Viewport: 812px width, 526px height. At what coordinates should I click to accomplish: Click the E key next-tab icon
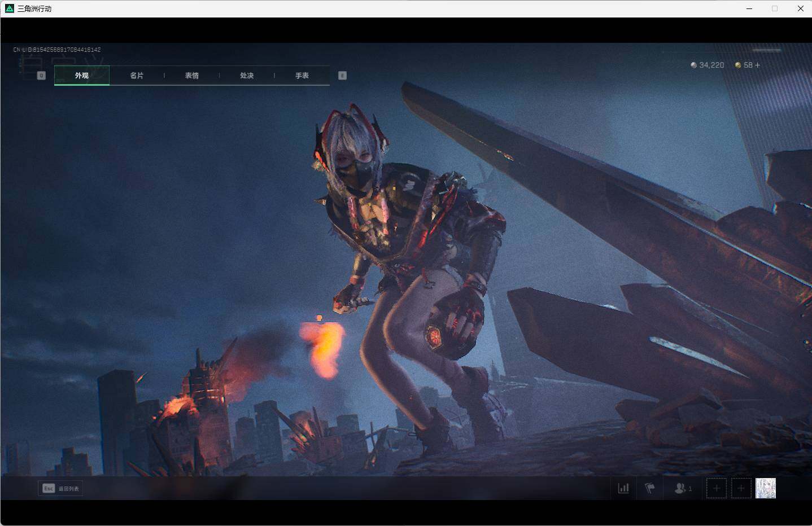[x=342, y=76]
